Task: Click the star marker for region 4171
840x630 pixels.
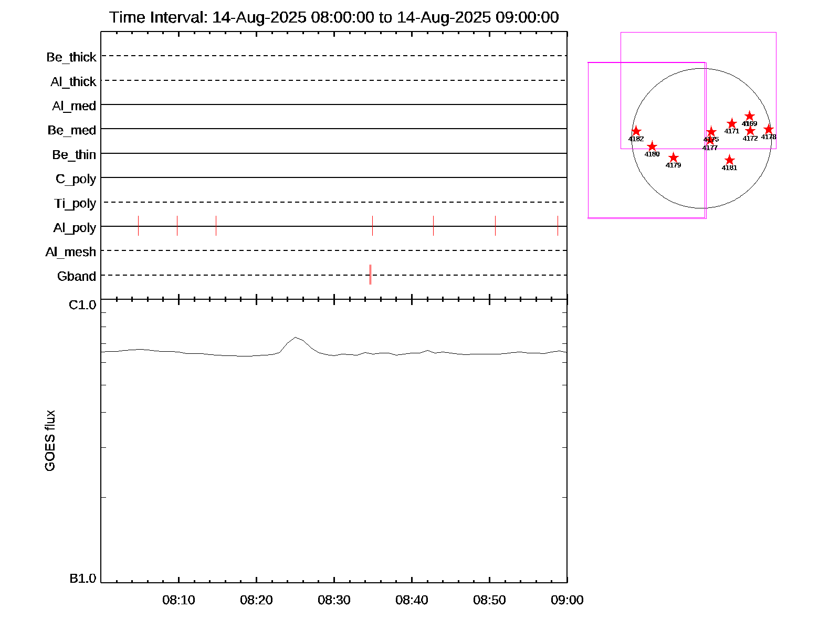Action: (732, 123)
